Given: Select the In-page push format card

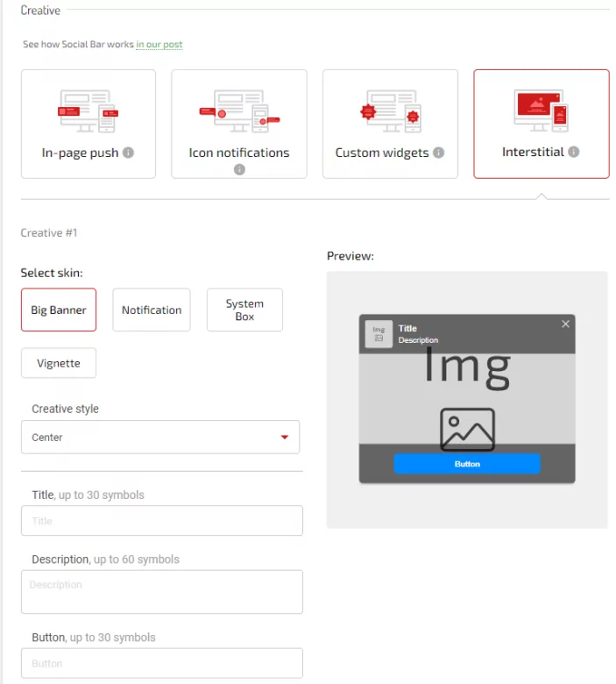Looking at the screenshot, I should [89, 124].
